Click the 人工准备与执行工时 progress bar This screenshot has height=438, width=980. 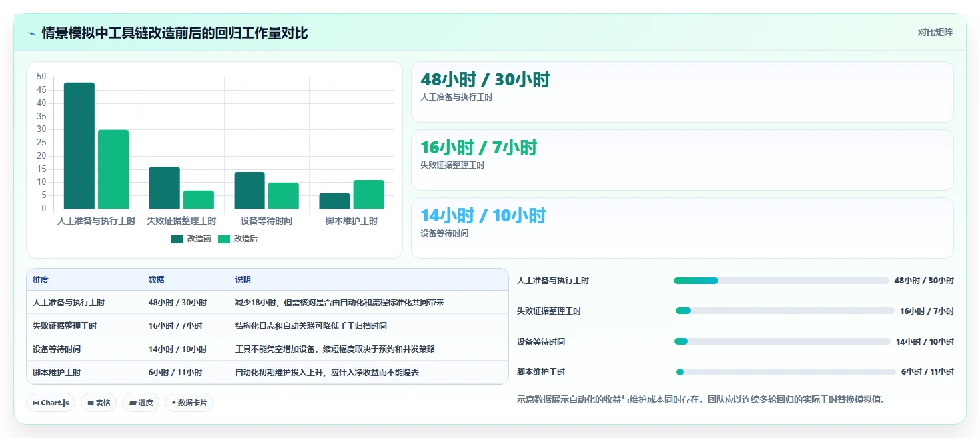(x=781, y=281)
